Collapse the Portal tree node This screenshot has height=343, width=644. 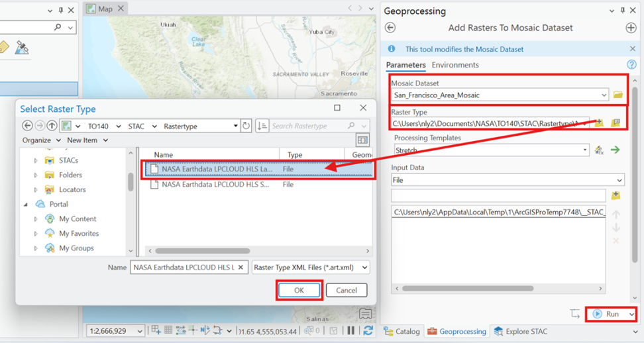tap(26, 205)
